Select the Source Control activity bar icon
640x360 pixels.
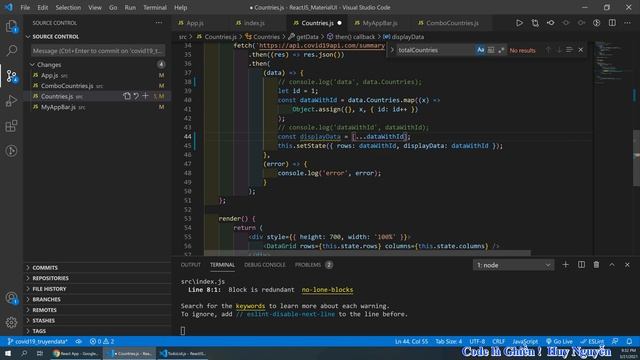coord(11,76)
